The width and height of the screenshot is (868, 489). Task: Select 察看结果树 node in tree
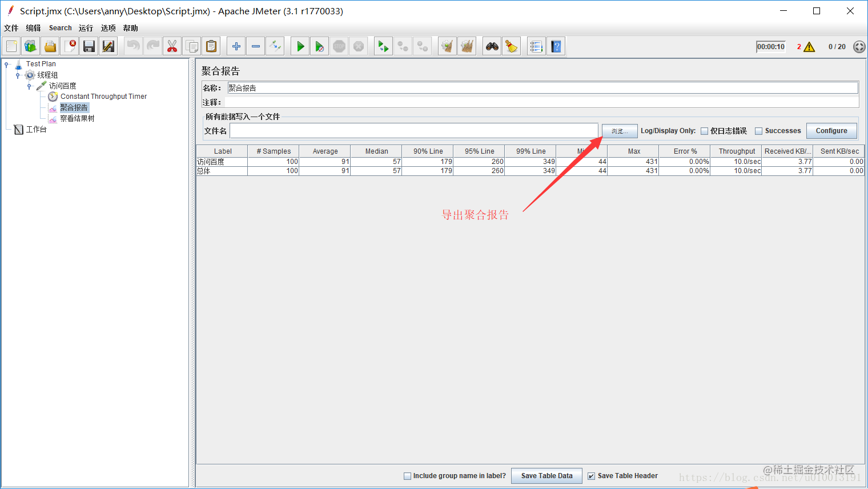(77, 118)
